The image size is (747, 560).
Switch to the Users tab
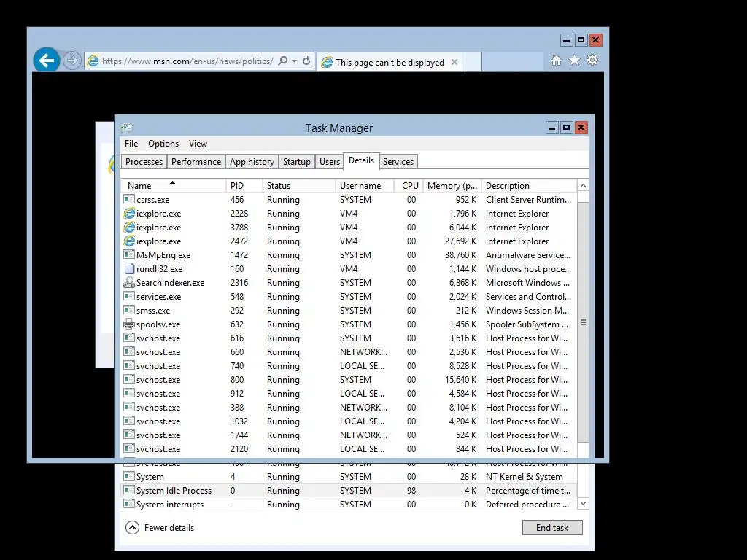[x=330, y=162]
